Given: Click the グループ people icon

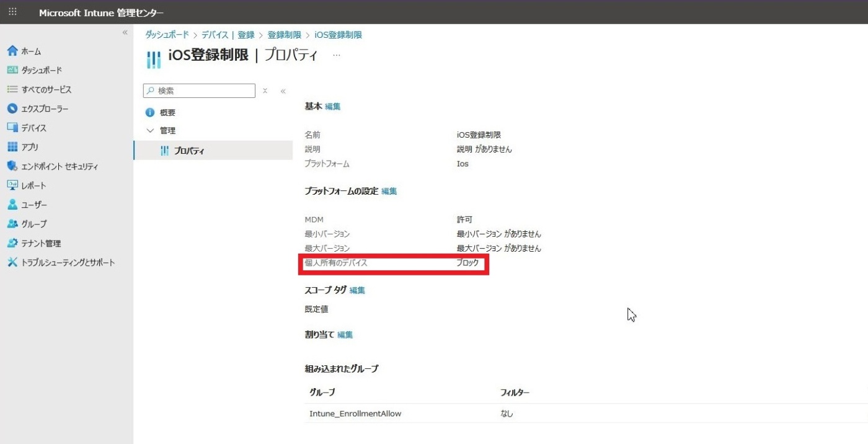Looking at the screenshot, I should pyautogui.click(x=12, y=224).
